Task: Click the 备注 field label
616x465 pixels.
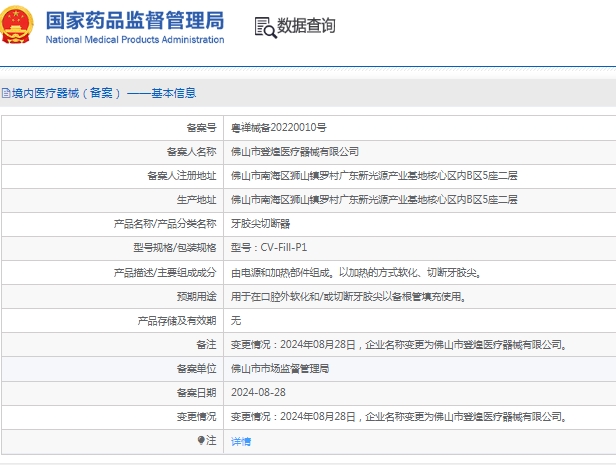Action: click(x=206, y=345)
